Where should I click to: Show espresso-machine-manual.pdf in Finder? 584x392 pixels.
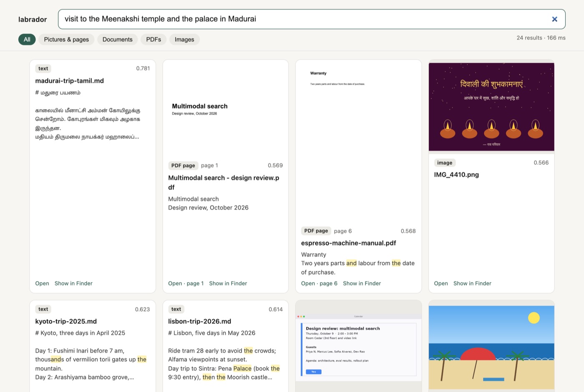(x=362, y=284)
